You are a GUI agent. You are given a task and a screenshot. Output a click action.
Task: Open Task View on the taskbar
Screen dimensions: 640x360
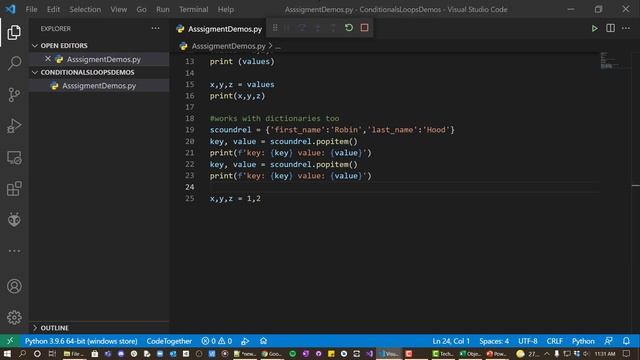(x=52, y=353)
